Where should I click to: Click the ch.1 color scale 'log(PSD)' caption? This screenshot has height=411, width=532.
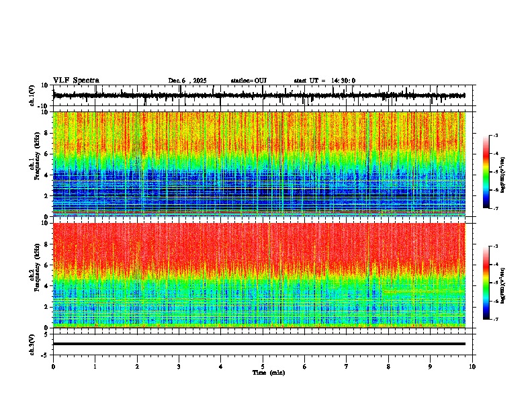pos(503,175)
